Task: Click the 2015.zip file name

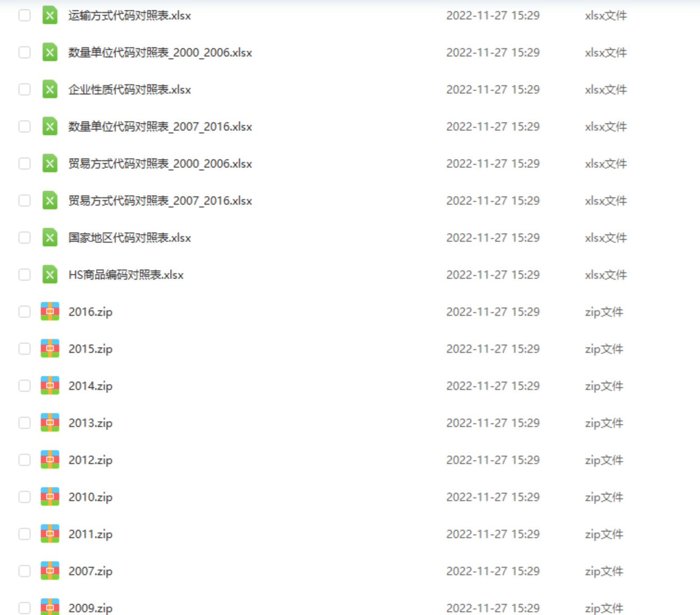Action: (x=90, y=349)
